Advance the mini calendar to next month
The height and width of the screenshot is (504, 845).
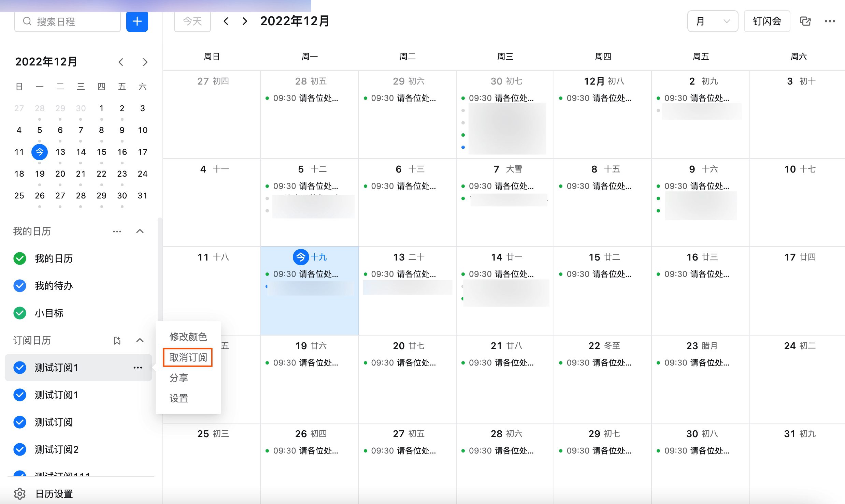click(x=145, y=62)
